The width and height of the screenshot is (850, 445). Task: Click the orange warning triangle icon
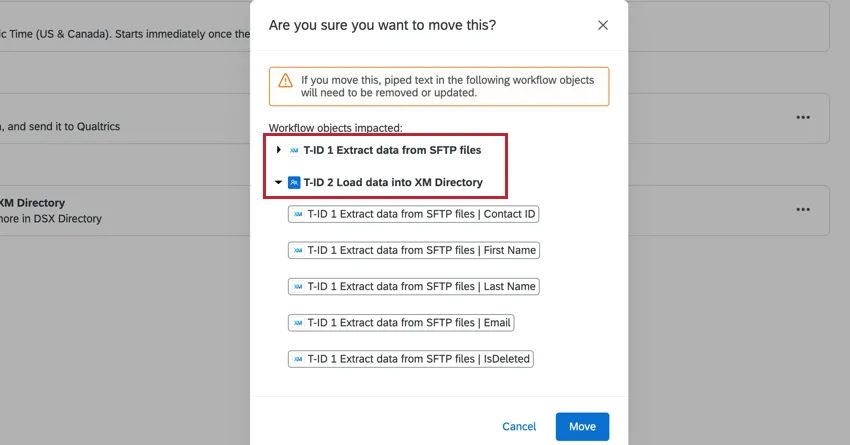pyautogui.click(x=285, y=80)
